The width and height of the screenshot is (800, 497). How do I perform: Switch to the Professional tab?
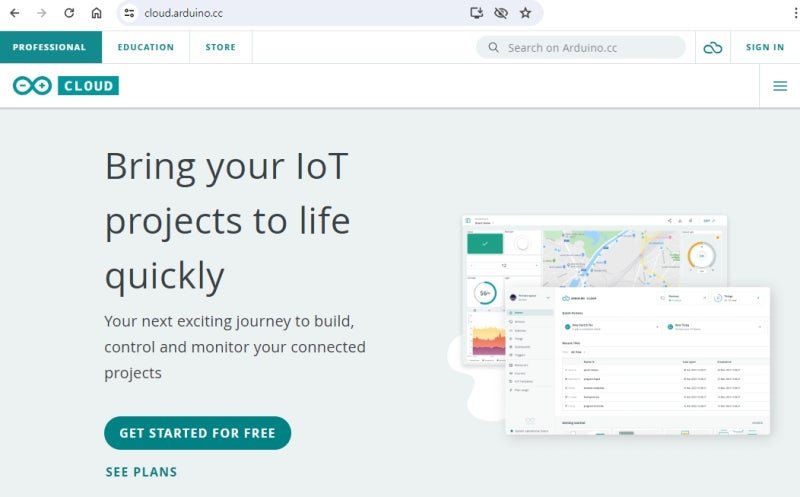[x=49, y=47]
